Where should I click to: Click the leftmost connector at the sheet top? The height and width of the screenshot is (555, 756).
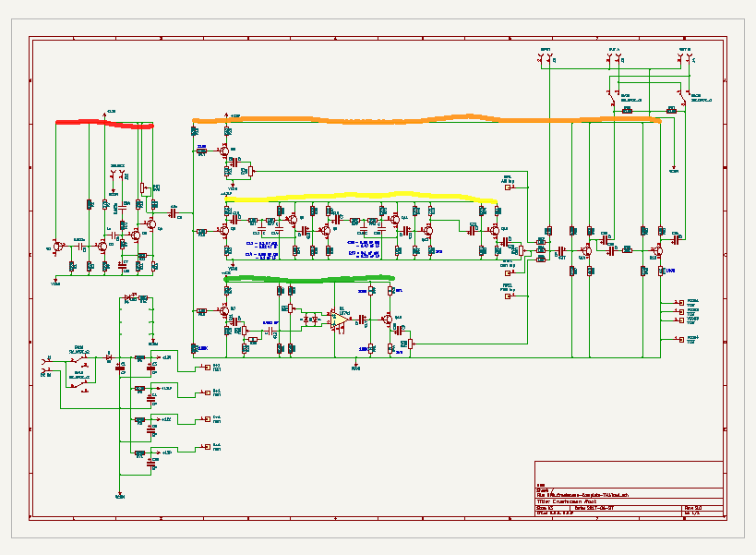[545, 59]
